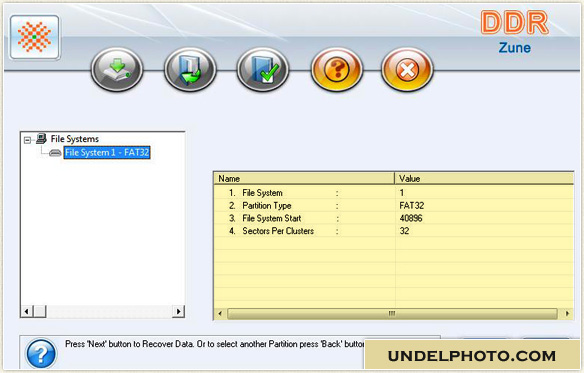Click table scroll left arrow
Viewport: 584px width, 373px height.
[x=220, y=313]
